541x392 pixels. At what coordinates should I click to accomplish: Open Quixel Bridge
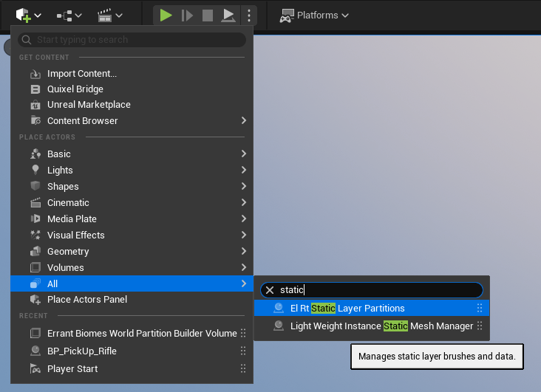(x=132, y=89)
